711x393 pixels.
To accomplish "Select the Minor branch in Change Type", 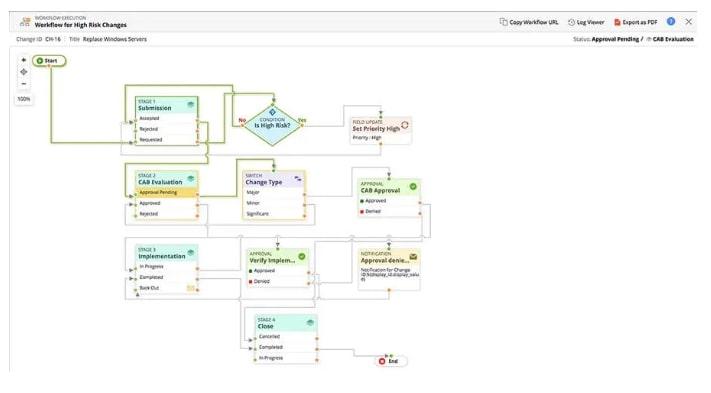I will coord(274,203).
